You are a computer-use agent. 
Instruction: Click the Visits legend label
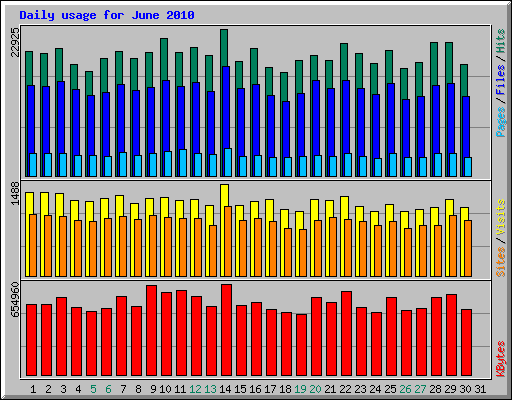[x=500, y=218]
